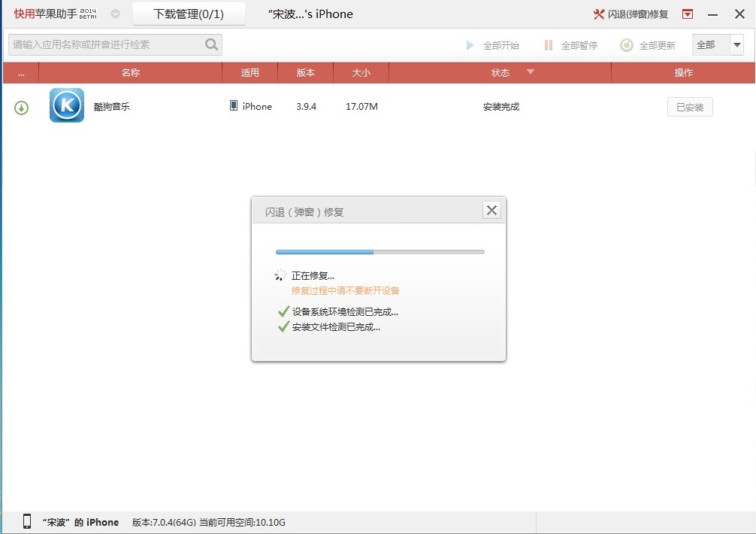Viewport: 756px width, 534px height.
Task: Click the 闪退(弹窗)修复 button
Action: point(631,14)
